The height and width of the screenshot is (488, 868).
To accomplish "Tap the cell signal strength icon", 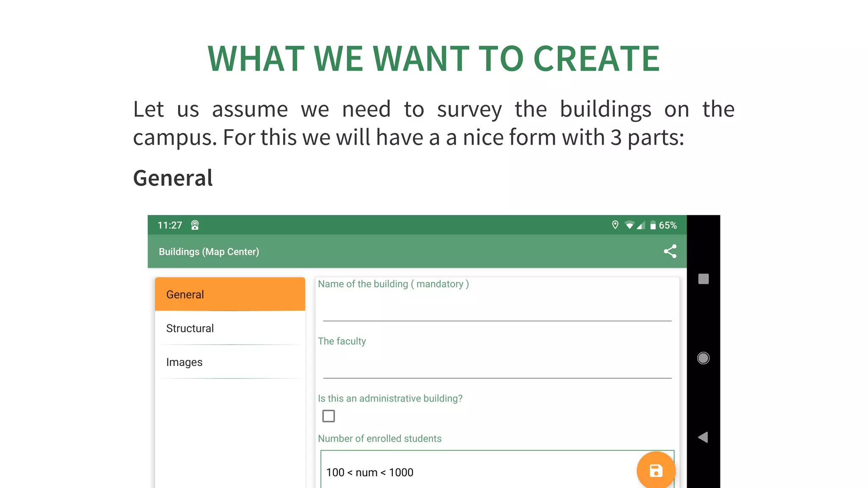I will pyautogui.click(x=641, y=225).
